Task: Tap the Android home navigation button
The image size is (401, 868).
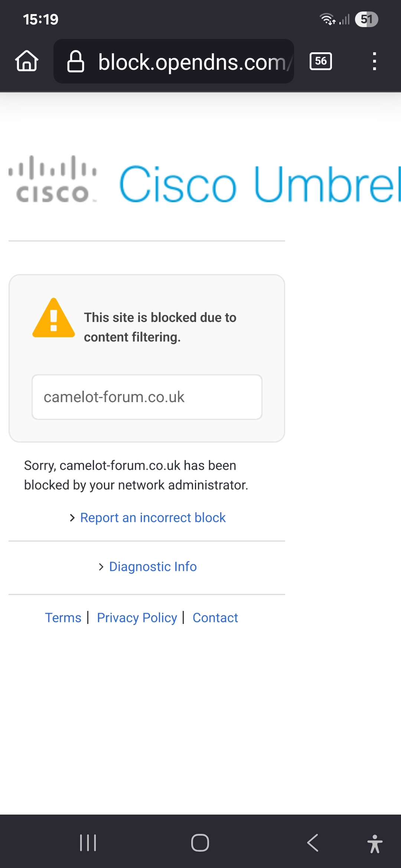Action: pyautogui.click(x=200, y=843)
